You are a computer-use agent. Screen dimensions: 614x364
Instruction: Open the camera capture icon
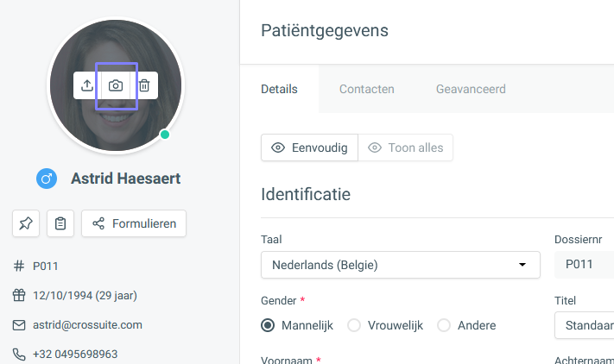[x=116, y=85]
